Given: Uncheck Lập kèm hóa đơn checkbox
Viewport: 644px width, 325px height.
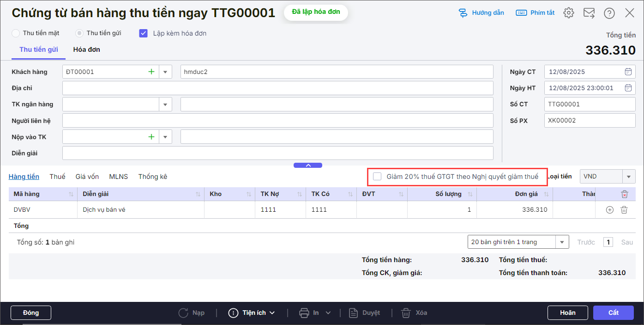Looking at the screenshot, I should [144, 33].
